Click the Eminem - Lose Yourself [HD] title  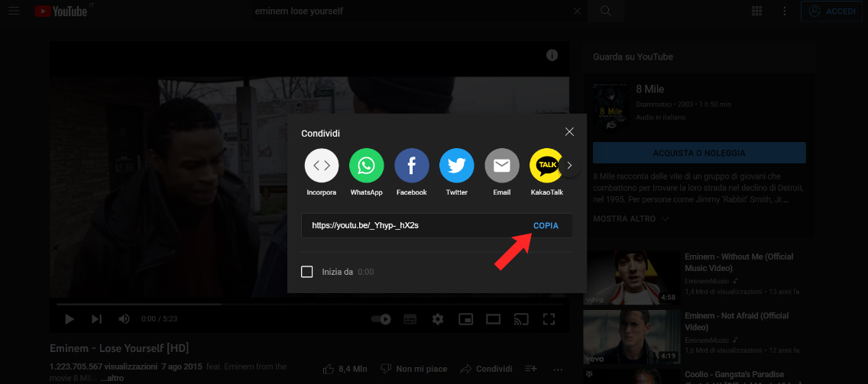119,349
